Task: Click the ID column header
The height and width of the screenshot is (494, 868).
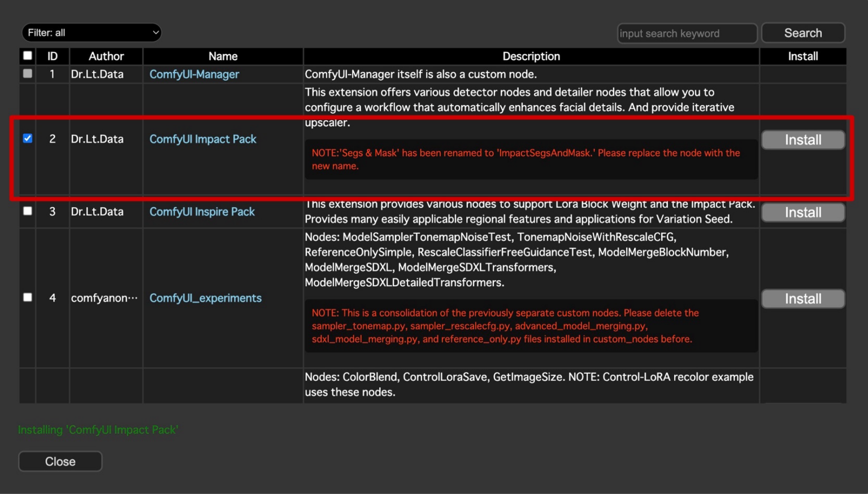Action: pos(53,56)
